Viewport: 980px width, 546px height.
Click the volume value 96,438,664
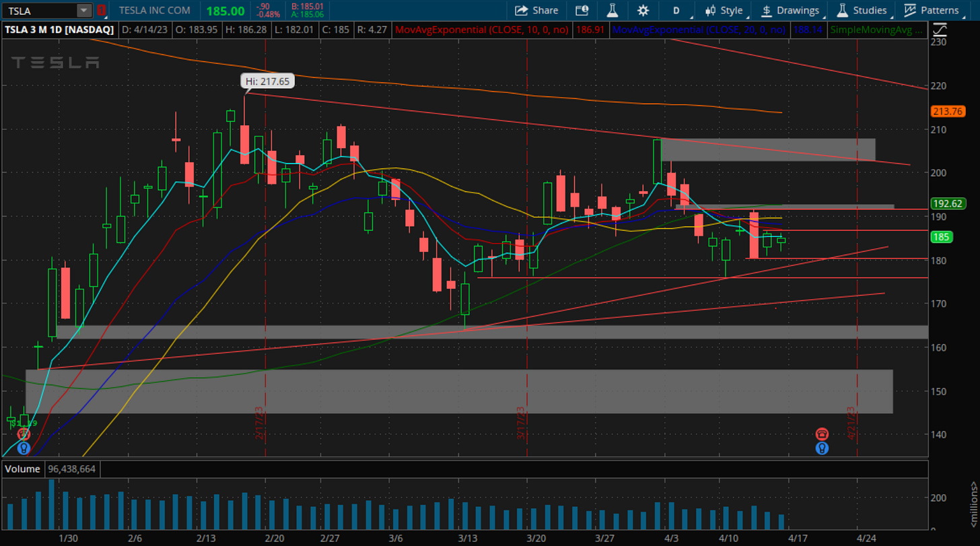coord(71,469)
